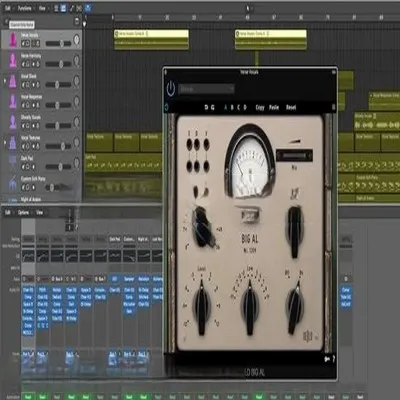Click Vocal Textures track icon

point(13,143)
